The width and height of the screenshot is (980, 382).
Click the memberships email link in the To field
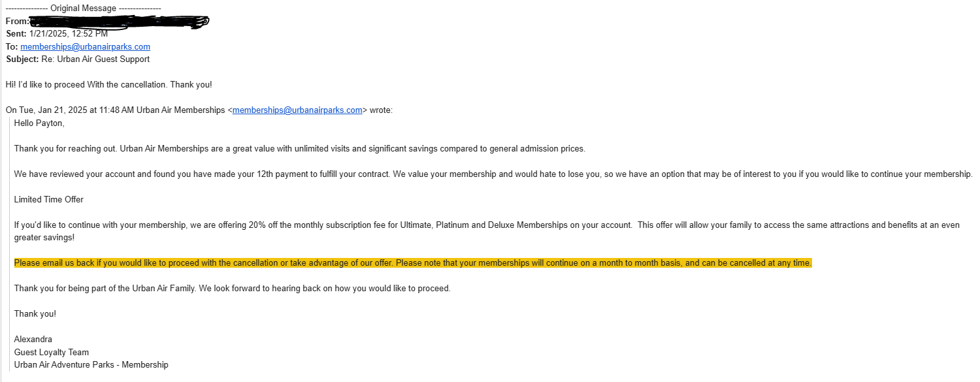click(x=85, y=46)
